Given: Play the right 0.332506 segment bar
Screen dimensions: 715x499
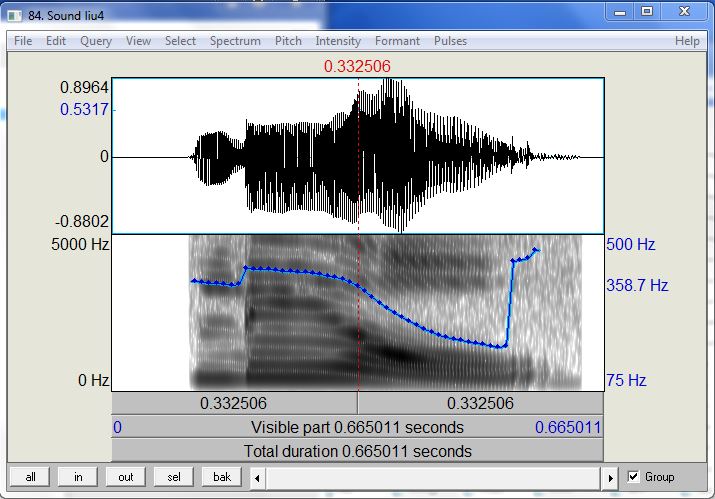Looking at the screenshot, I should point(481,403).
